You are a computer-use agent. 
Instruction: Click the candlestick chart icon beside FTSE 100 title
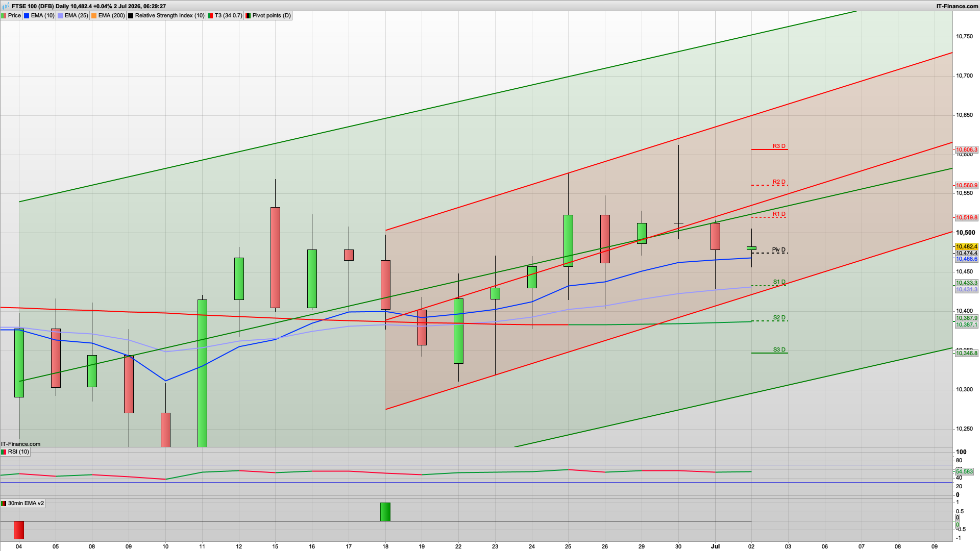point(6,6)
